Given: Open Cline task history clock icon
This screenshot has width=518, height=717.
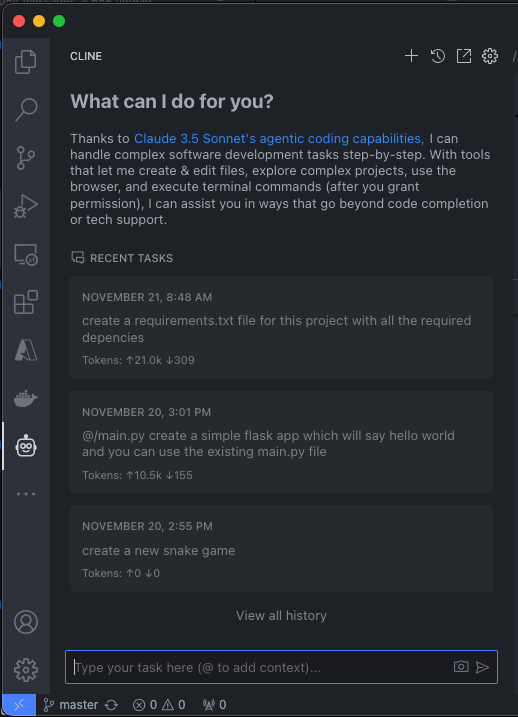Looking at the screenshot, I should pos(438,56).
